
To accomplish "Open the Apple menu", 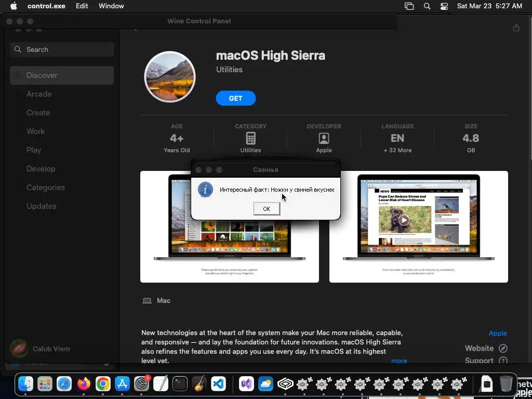I will coord(14,6).
